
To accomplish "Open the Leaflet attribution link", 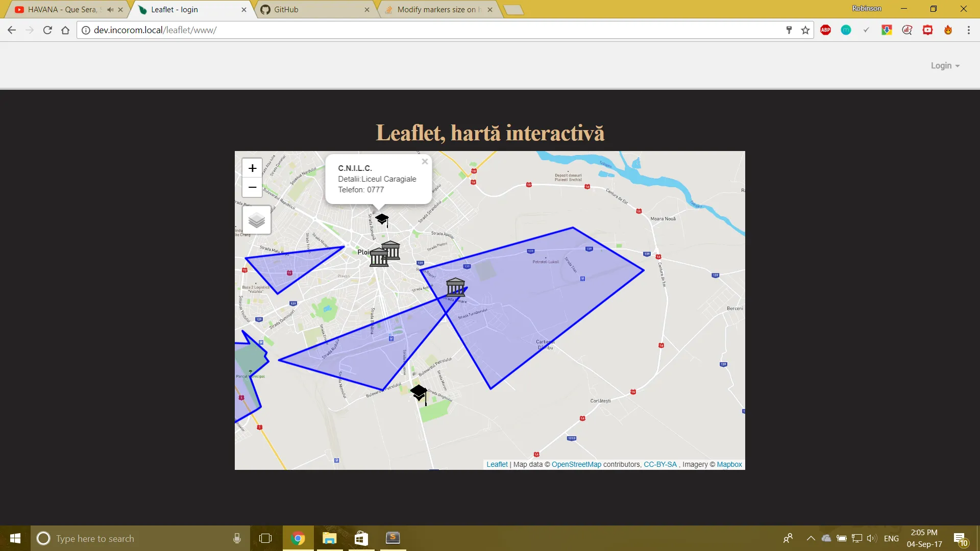I will (497, 465).
